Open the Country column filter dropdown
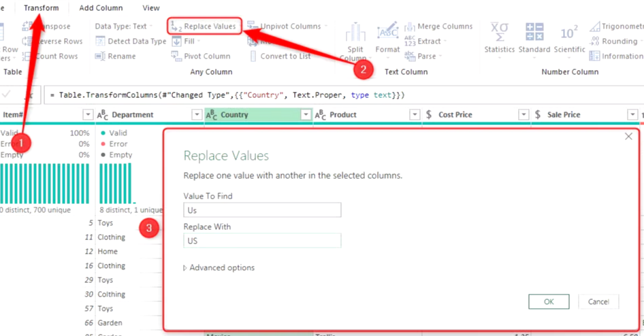644x336 pixels. (306, 114)
